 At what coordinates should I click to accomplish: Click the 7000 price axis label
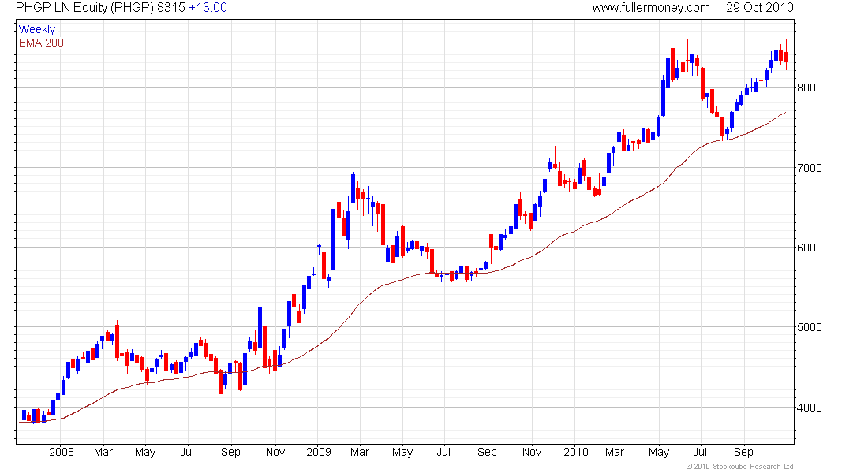click(810, 168)
